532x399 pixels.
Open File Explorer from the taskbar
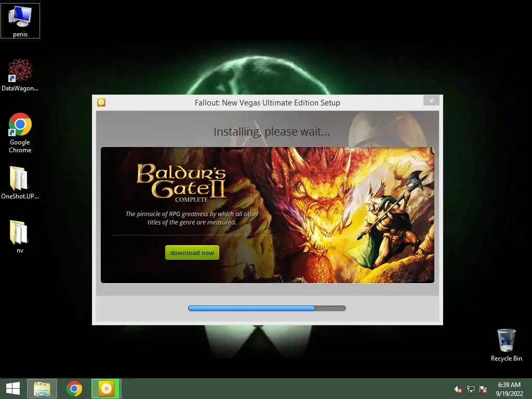(42, 389)
